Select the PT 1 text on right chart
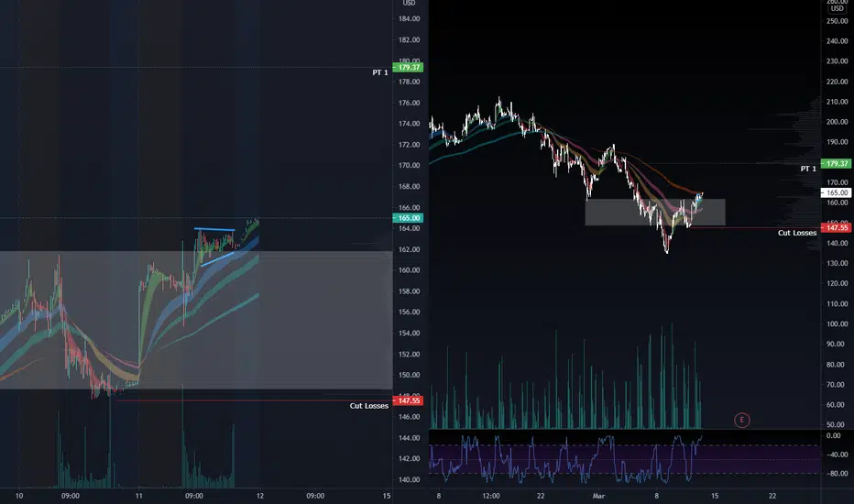 (808, 169)
